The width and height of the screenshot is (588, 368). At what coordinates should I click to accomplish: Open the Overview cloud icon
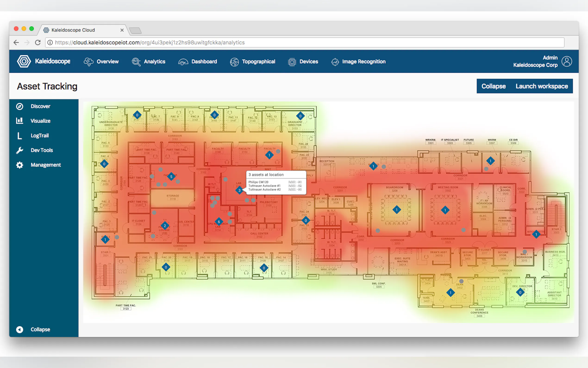click(x=88, y=62)
